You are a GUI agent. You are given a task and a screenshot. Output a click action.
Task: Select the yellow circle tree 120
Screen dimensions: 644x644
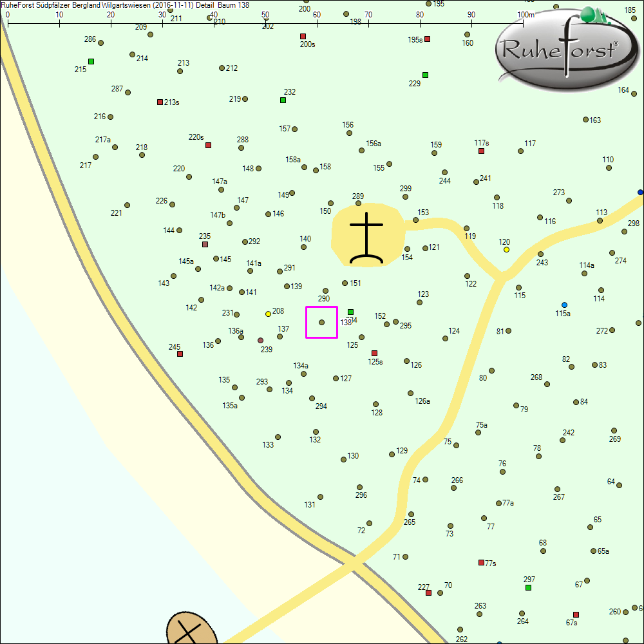506,250
